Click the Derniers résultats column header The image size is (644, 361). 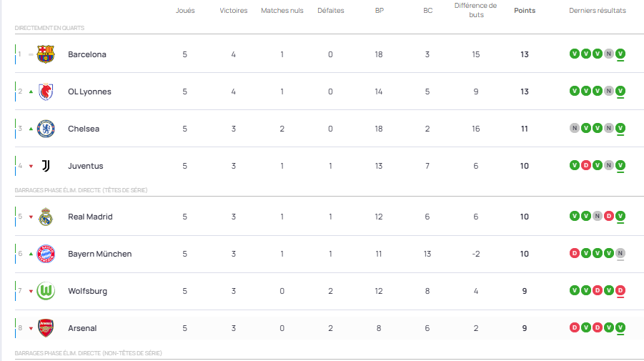click(597, 11)
